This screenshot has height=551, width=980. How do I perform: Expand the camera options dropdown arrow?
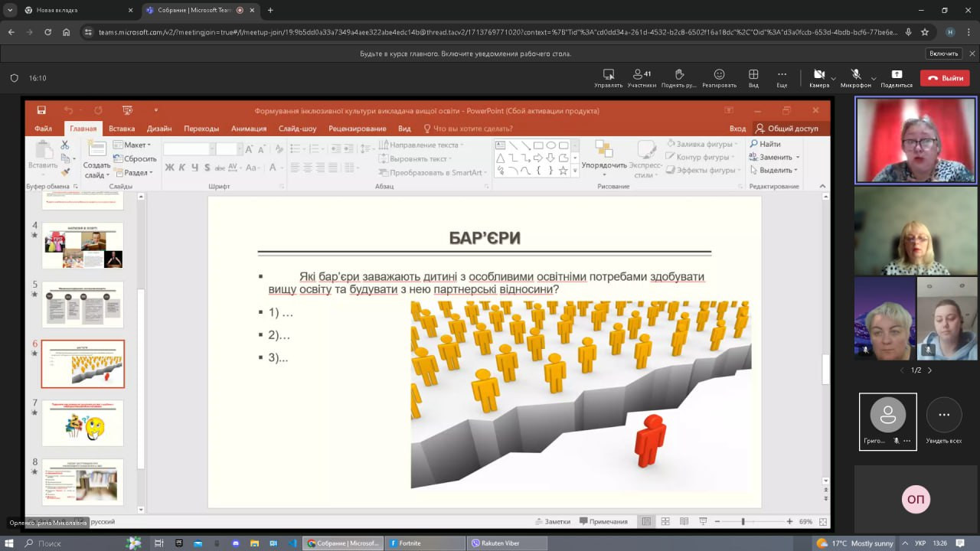point(834,78)
